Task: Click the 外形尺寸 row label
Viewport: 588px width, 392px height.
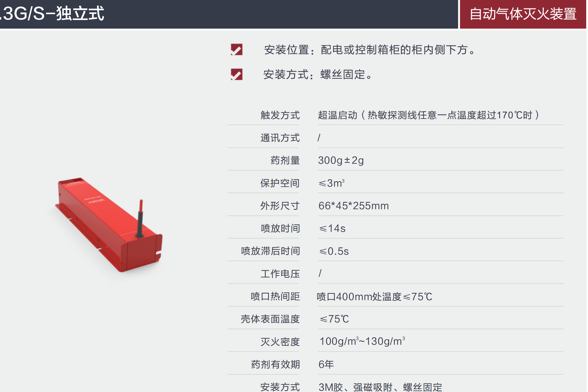Action: coord(280,206)
